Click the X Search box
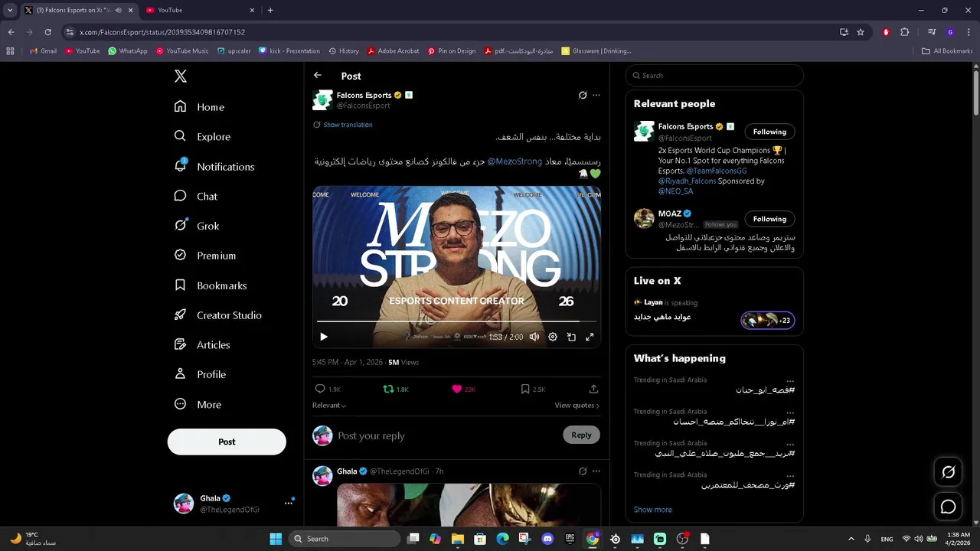 [714, 75]
